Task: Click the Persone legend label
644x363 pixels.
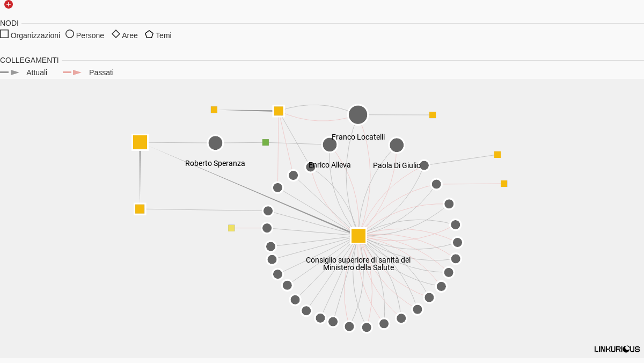Action: [90, 35]
